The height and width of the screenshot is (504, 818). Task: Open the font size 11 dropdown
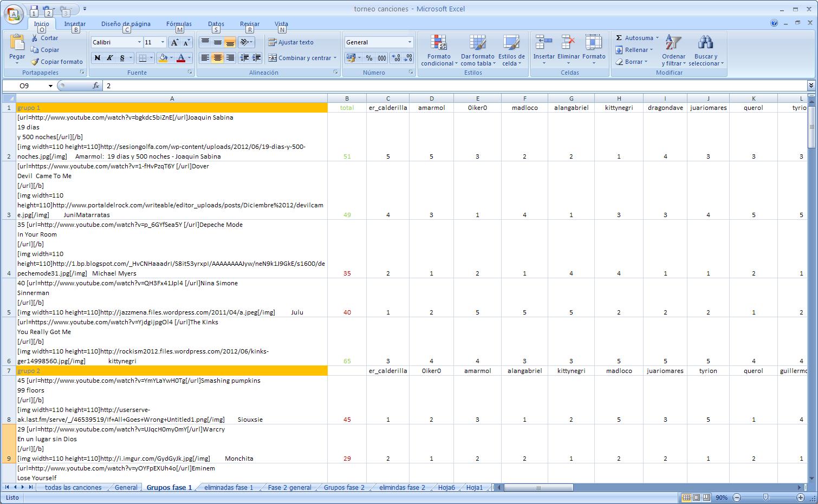coord(163,42)
